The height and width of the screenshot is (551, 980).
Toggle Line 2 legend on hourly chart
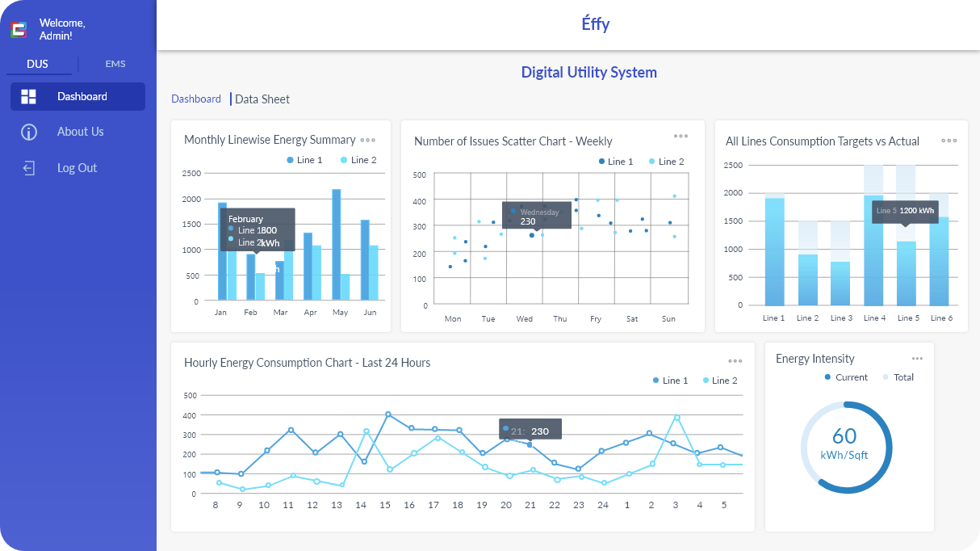719,380
